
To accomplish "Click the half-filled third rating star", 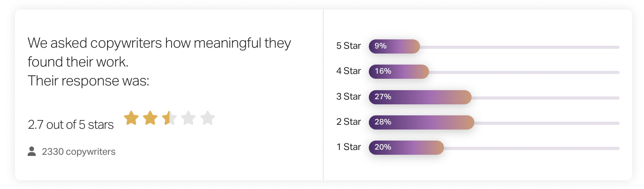I will point(169,118).
